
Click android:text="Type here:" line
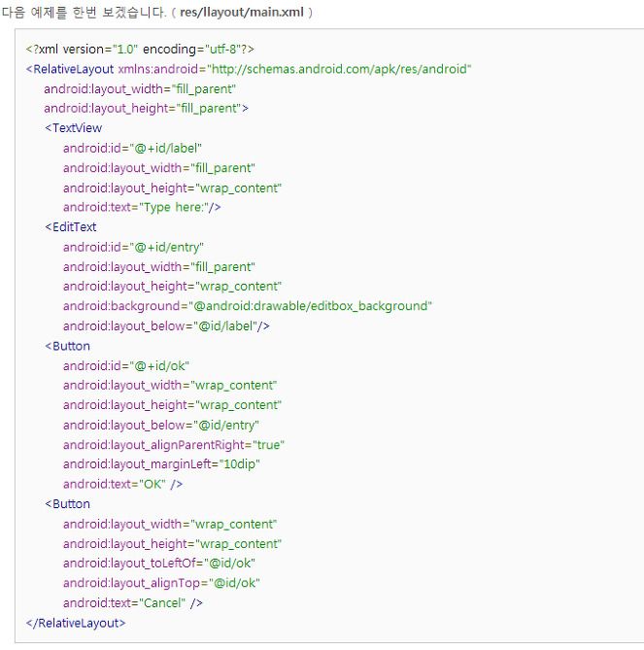click(142, 207)
